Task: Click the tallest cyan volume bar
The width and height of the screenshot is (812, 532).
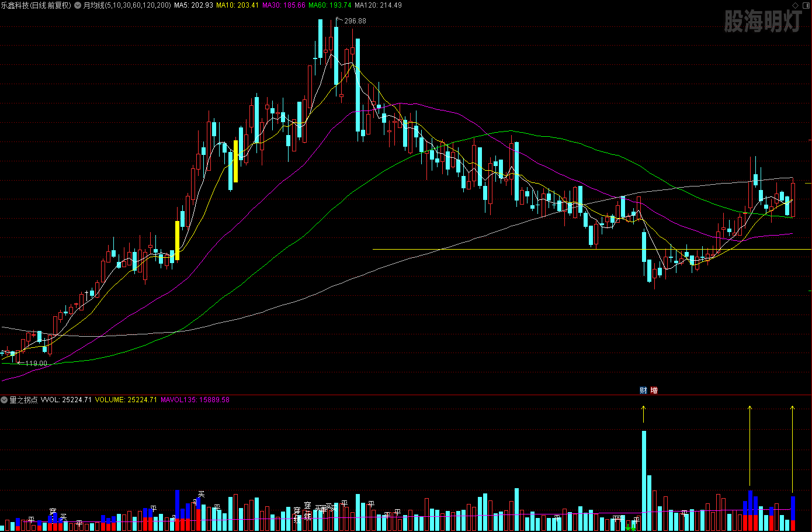Action: pos(644,479)
